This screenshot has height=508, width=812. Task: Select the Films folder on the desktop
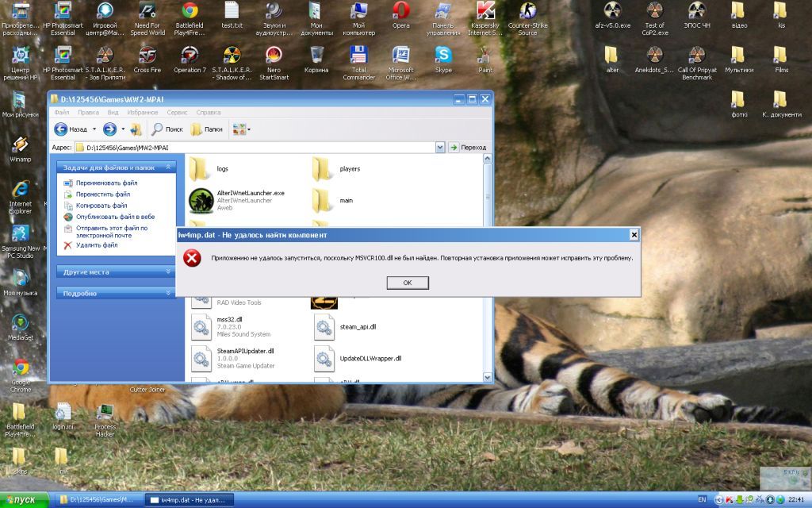(781, 60)
